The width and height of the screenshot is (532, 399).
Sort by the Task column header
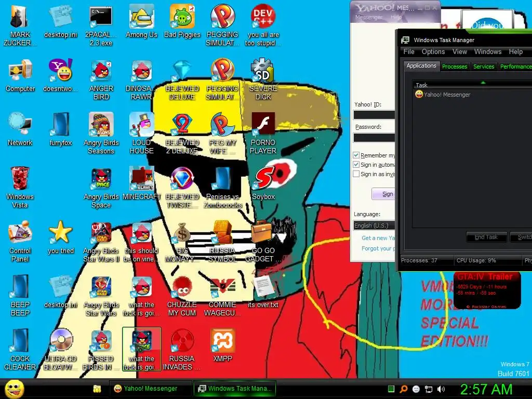472,85
